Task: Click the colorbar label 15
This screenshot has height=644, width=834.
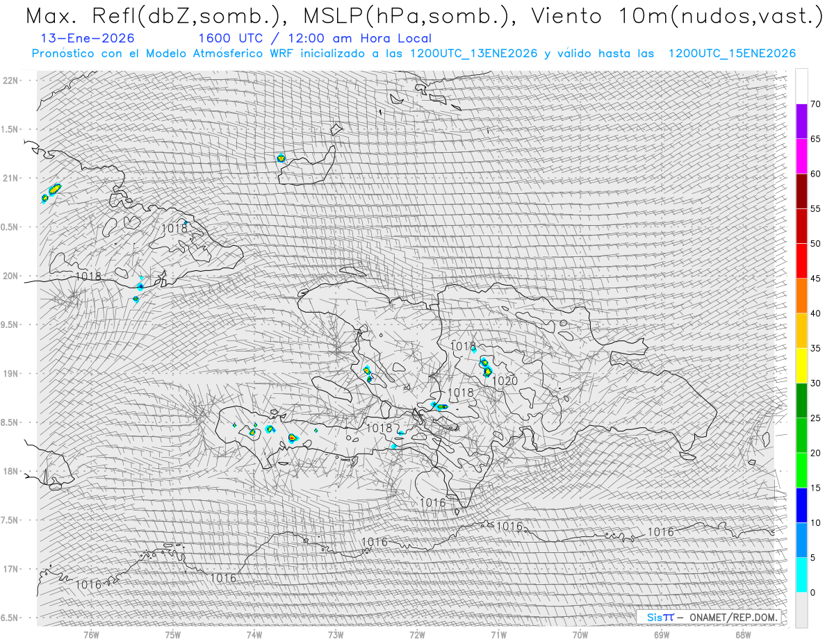Action: (x=815, y=488)
